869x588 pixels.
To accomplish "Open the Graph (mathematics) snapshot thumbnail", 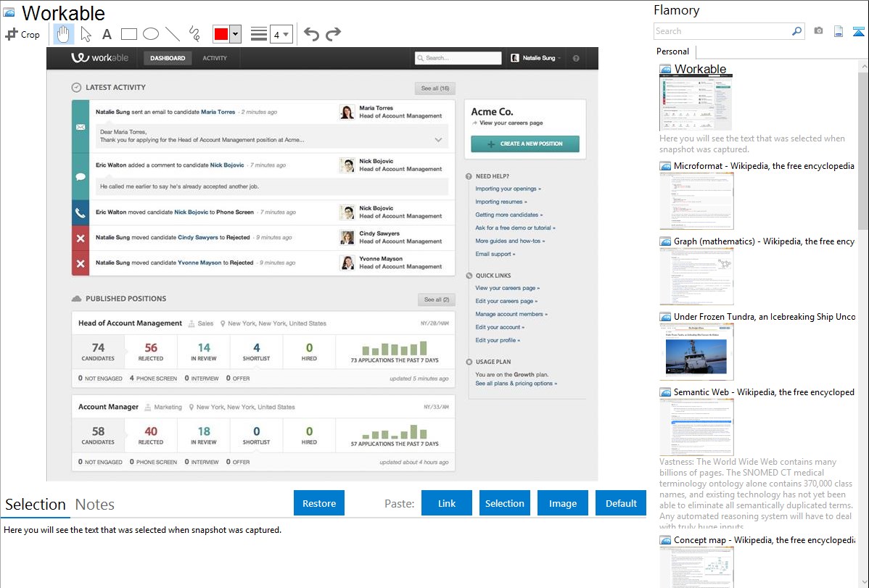I will tap(696, 276).
